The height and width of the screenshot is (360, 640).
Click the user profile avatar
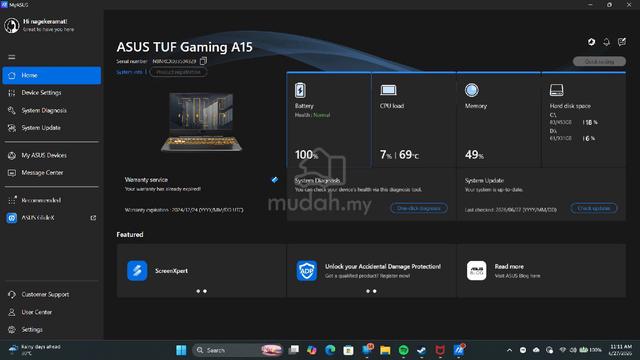[x=11, y=25]
